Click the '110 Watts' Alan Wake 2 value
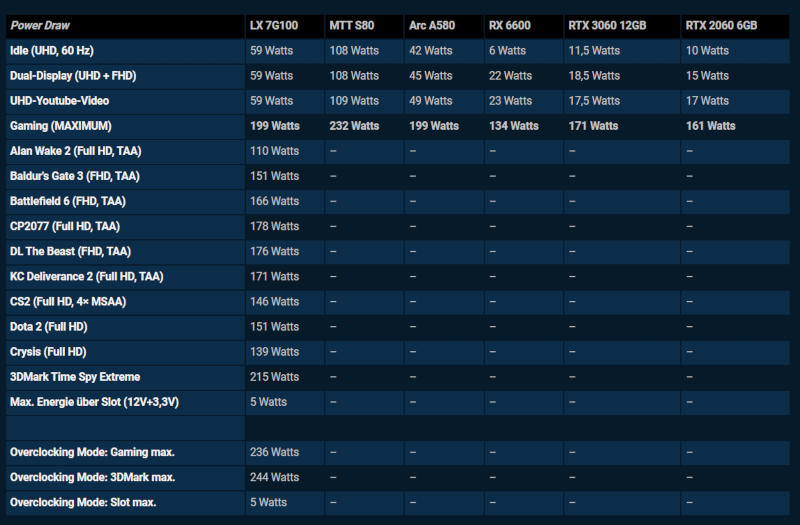800x525 pixels. click(x=274, y=151)
